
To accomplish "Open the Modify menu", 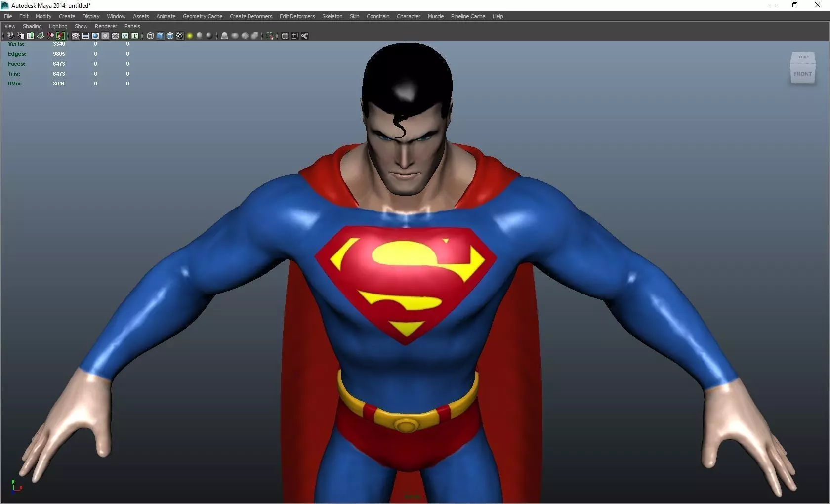I will click(x=43, y=16).
